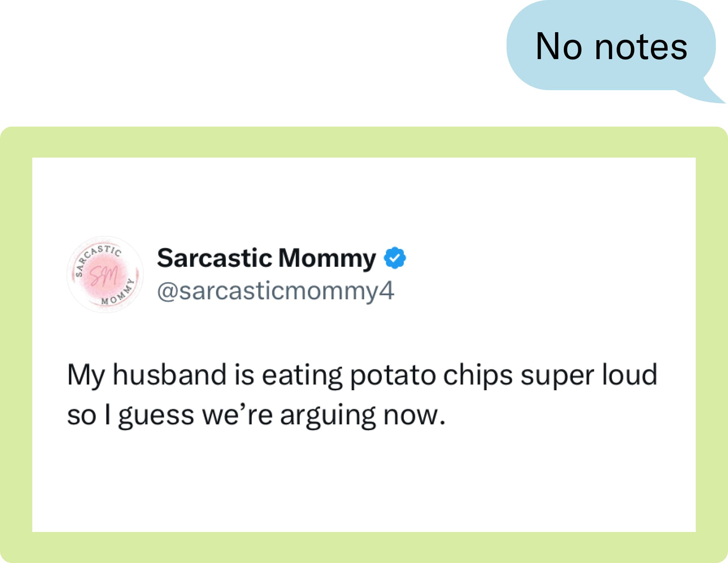
Task: Click the Sarcastic Mommy display name
Action: pos(266,258)
